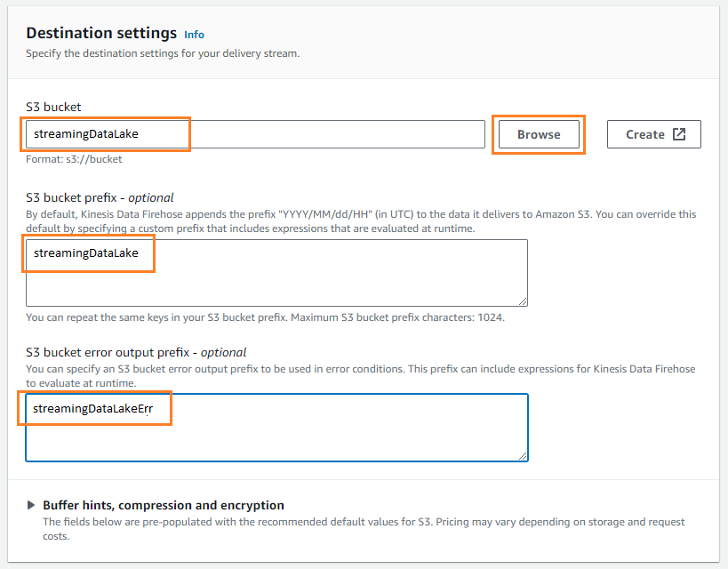Image resolution: width=728 pixels, height=569 pixels.
Task: Open the Info link beside Destination settings
Action: tap(194, 34)
